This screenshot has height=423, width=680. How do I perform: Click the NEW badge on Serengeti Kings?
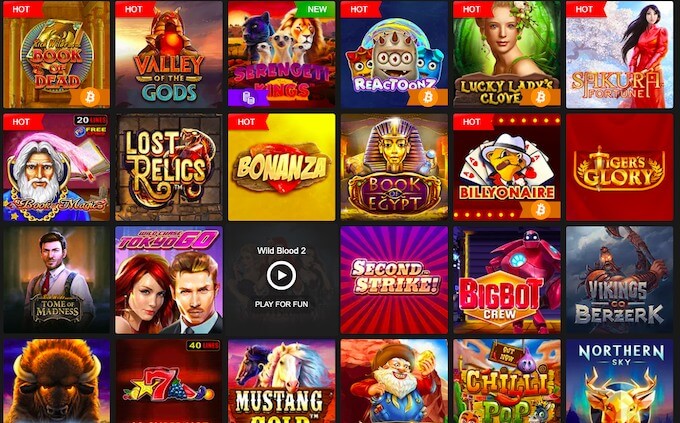click(x=317, y=9)
